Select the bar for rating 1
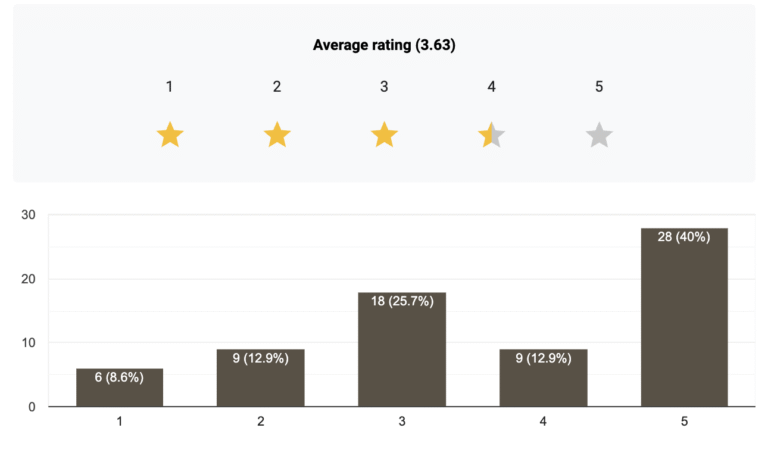The height and width of the screenshot is (456, 768). coord(119,388)
